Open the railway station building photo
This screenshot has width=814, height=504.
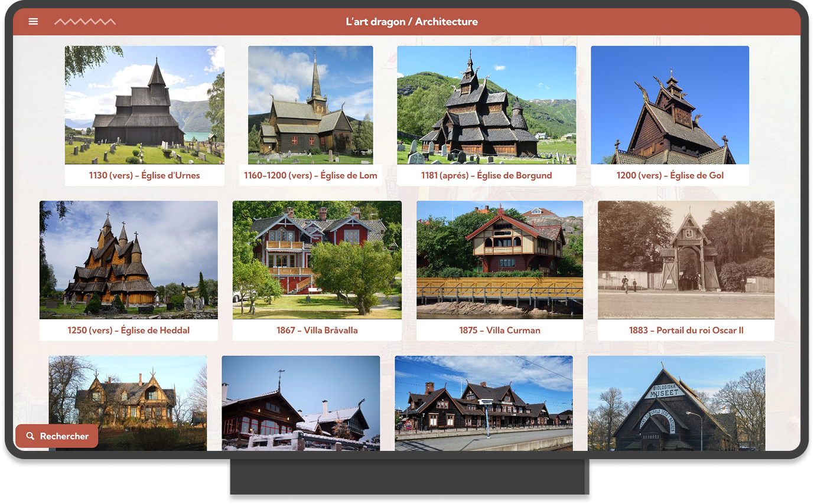483,402
